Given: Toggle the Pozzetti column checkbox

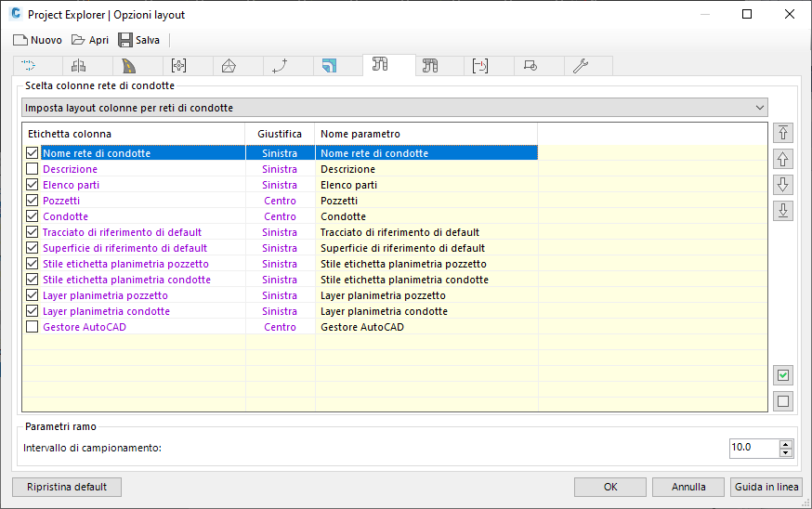Looking at the screenshot, I should click(33, 201).
